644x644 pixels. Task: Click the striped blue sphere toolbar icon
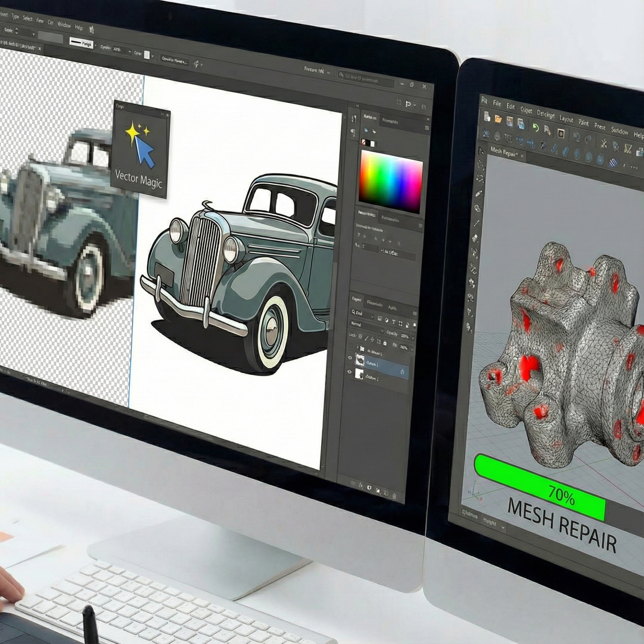613,163
